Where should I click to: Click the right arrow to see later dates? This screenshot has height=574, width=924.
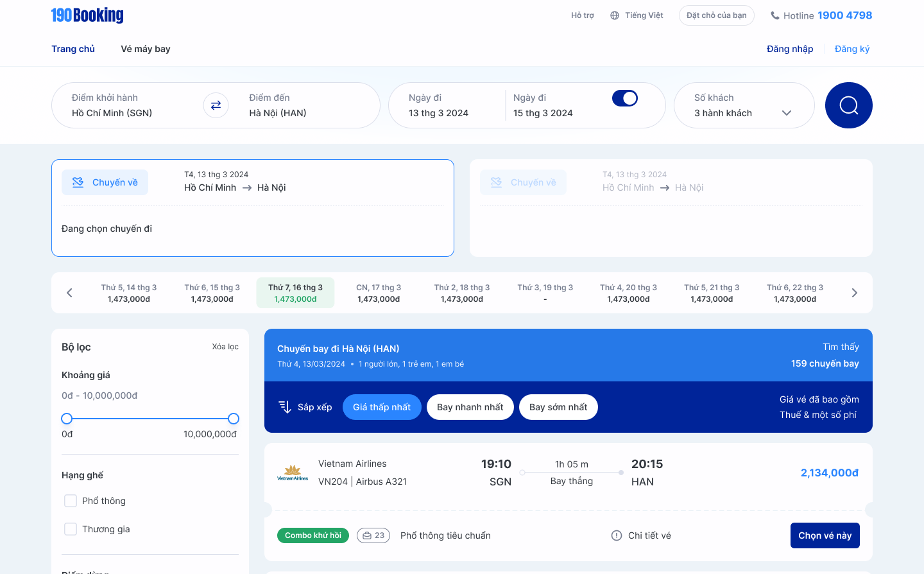pyautogui.click(x=854, y=292)
